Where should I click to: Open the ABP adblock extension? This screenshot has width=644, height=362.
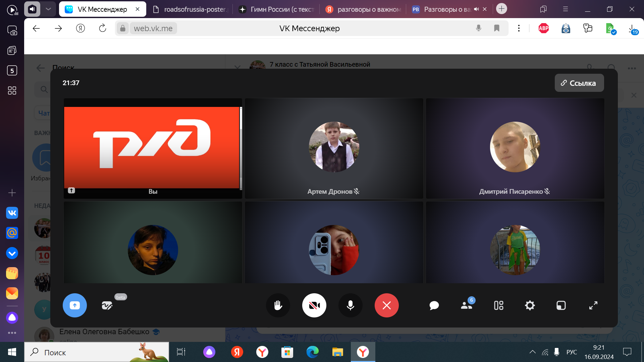544,28
